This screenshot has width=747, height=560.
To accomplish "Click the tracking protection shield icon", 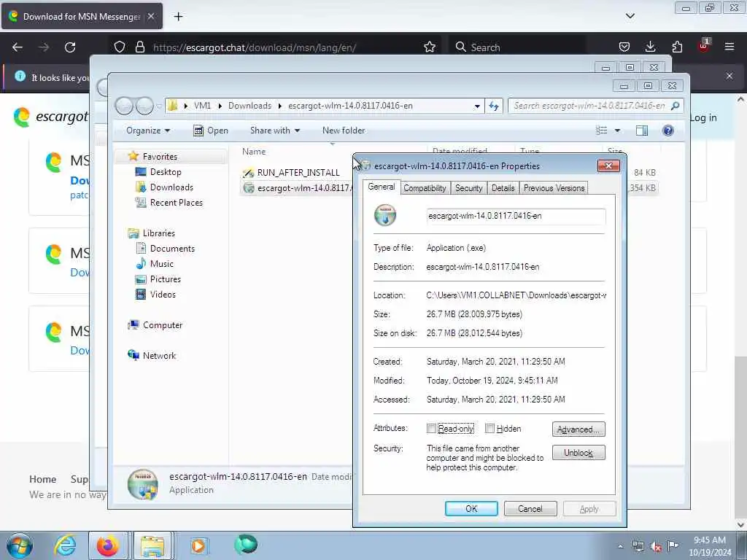I will 120,47.
